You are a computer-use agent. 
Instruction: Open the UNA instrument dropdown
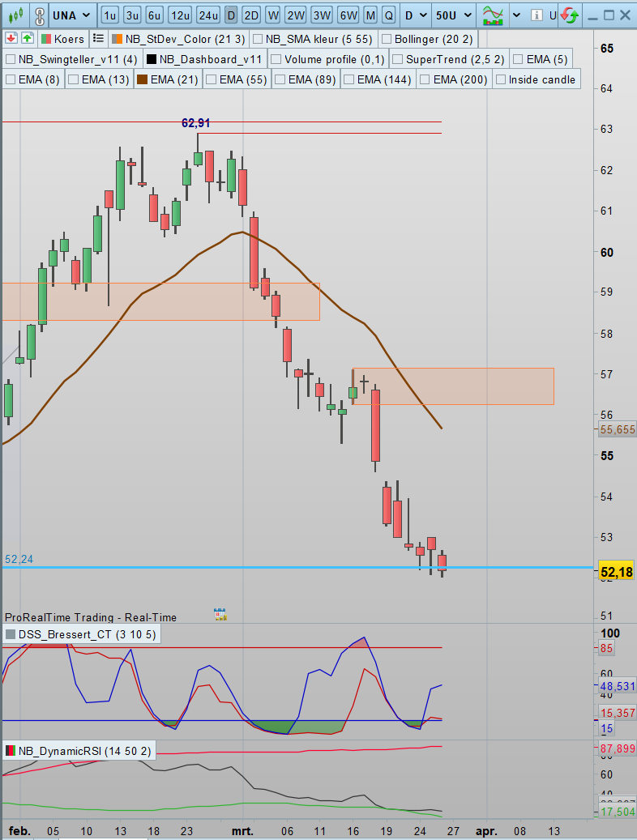(71, 15)
